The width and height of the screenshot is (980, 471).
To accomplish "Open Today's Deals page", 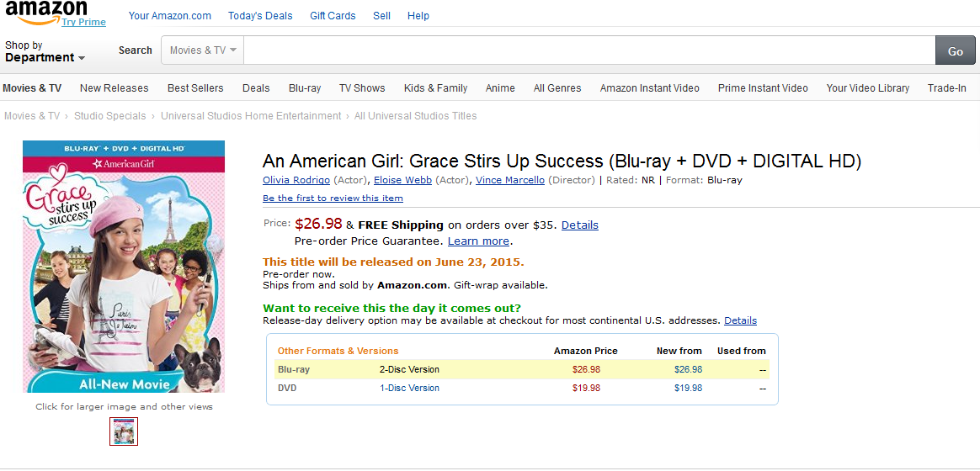I will pos(260,16).
